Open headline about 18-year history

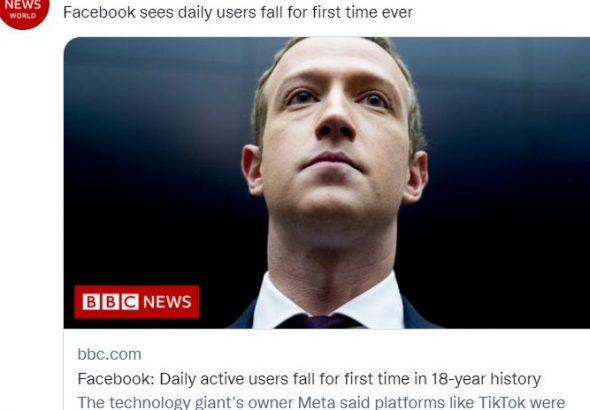coord(309,379)
